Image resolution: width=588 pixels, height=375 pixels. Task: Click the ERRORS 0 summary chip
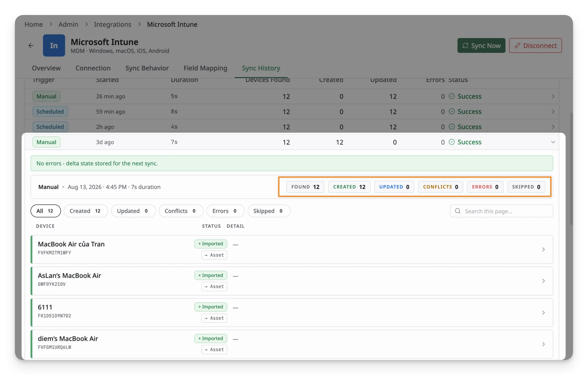tap(485, 187)
